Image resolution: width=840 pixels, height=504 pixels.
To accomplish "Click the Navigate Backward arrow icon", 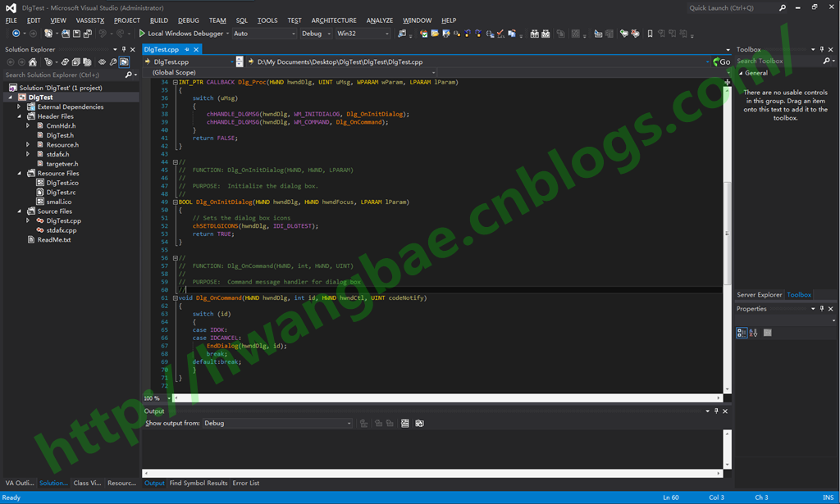I will 16,34.
